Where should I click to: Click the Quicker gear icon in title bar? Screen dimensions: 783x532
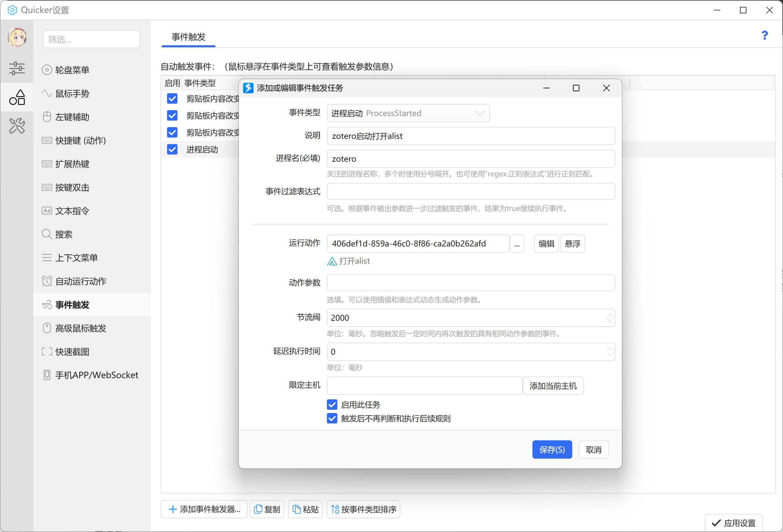(x=12, y=10)
